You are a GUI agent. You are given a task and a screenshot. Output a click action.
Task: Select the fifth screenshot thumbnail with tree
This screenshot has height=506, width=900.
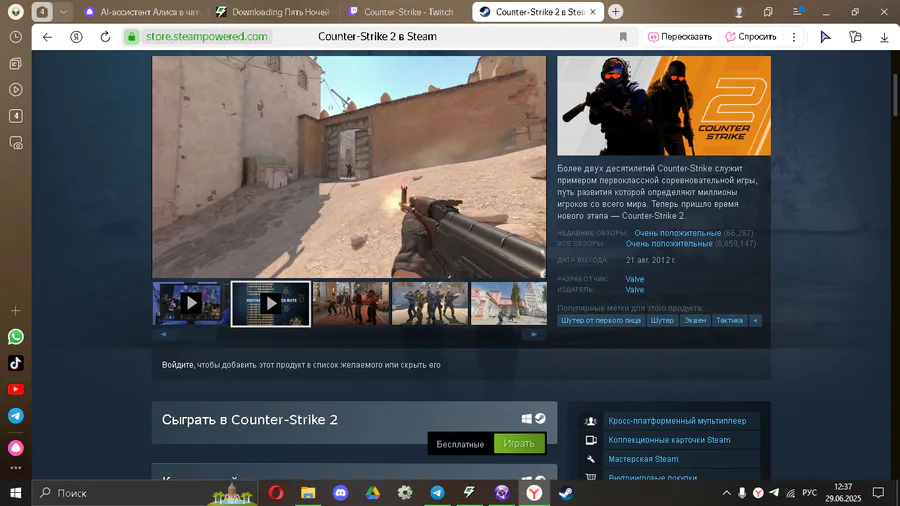point(509,303)
